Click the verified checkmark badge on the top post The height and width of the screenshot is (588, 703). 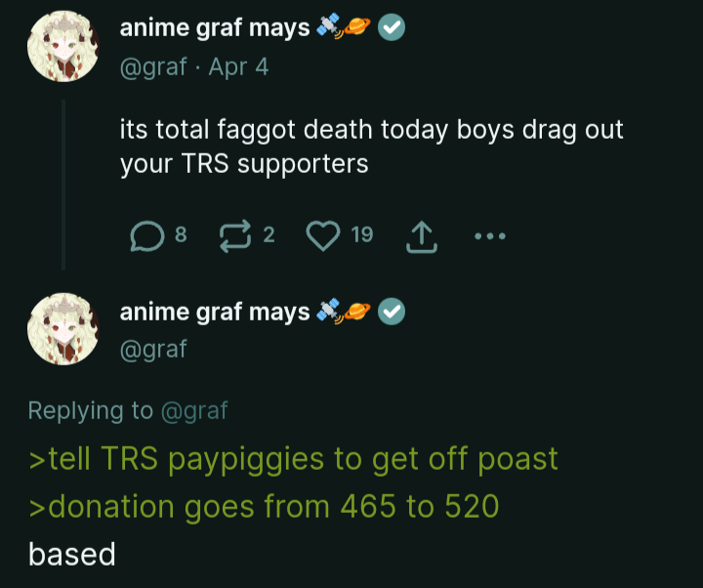pyautogui.click(x=392, y=27)
